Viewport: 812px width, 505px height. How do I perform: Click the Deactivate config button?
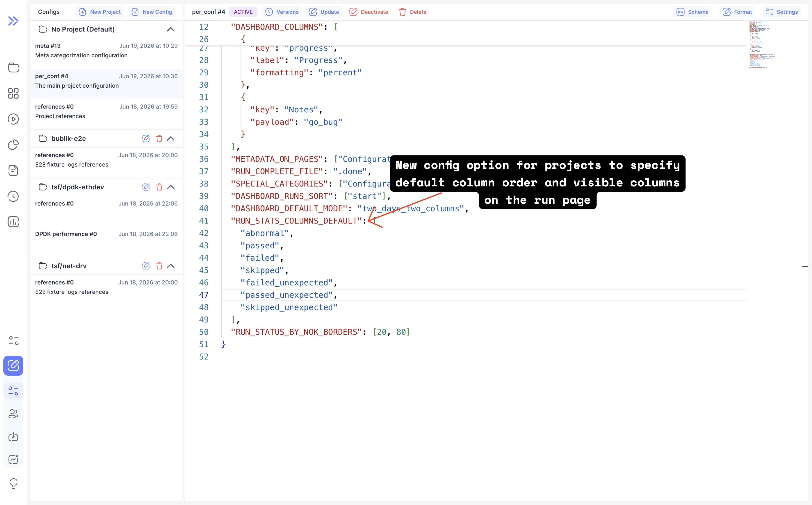[369, 12]
